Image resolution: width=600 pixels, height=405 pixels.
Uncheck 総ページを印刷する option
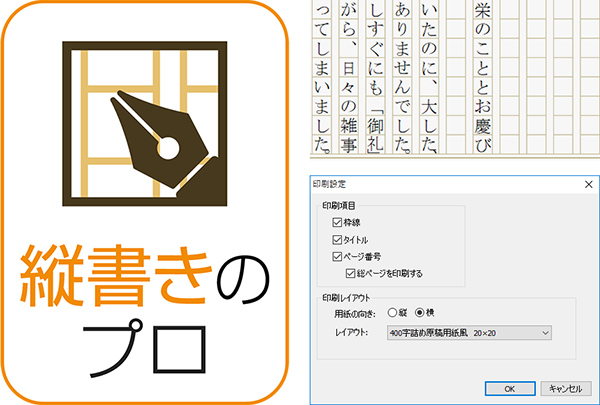coord(350,273)
